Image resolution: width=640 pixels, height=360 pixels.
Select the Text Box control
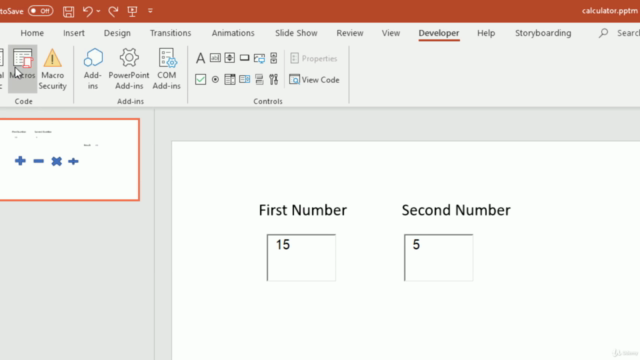pyautogui.click(x=215, y=58)
